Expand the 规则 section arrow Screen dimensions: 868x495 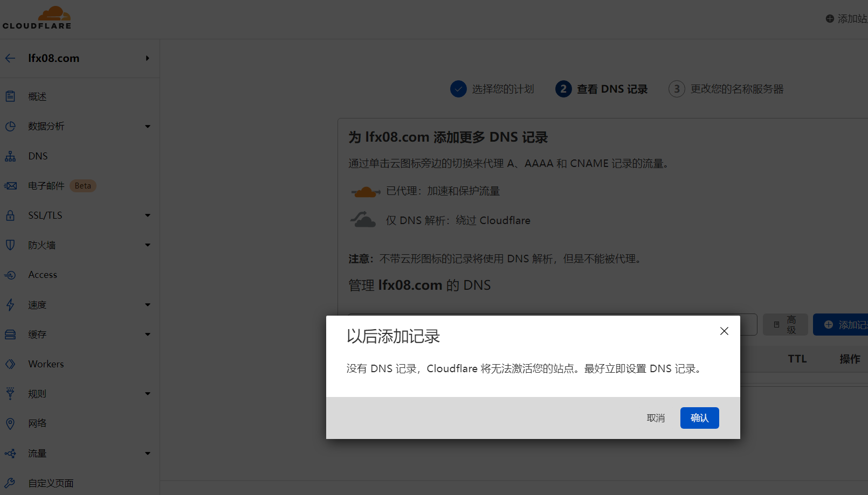pos(148,394)
